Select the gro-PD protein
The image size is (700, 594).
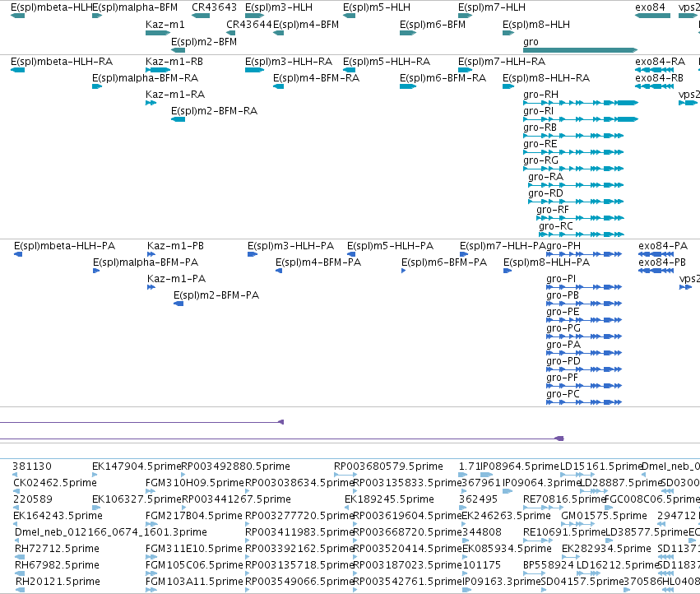(x=584, y=369)
